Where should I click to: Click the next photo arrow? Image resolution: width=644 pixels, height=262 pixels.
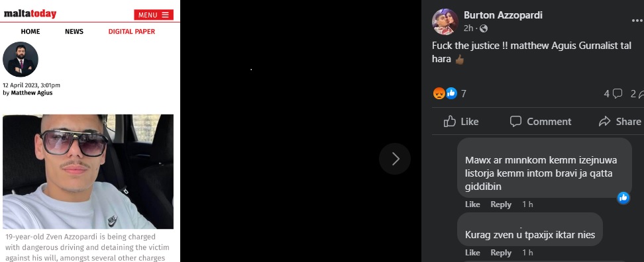395,159
